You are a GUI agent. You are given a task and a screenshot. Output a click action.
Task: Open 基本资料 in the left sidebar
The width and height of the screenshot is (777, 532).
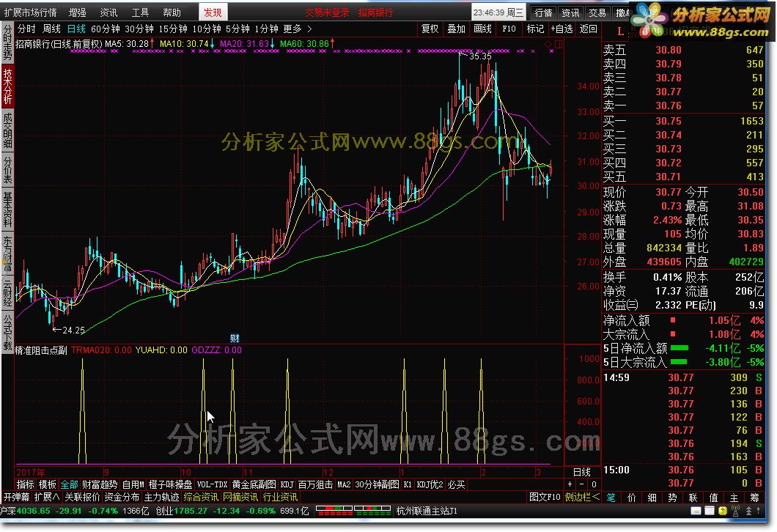(x=7, y=209)
